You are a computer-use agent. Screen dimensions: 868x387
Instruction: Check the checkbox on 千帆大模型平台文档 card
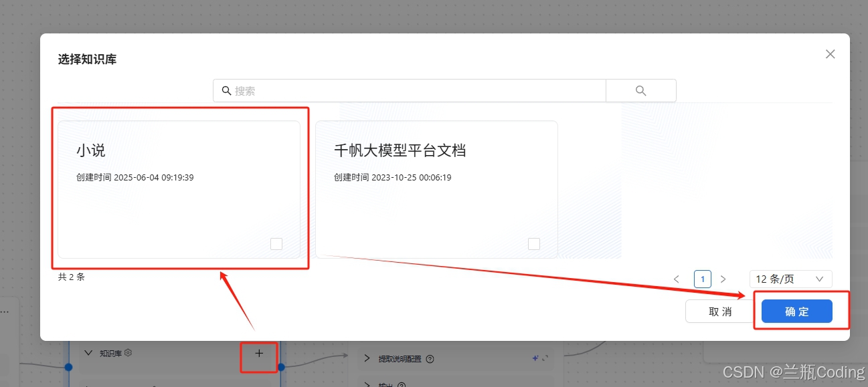pos(534,243)
